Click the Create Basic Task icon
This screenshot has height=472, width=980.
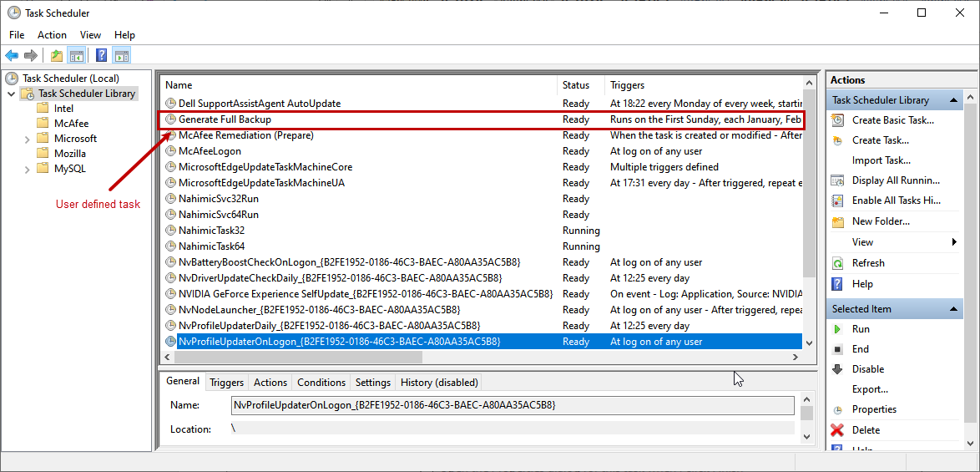(837, 120)
